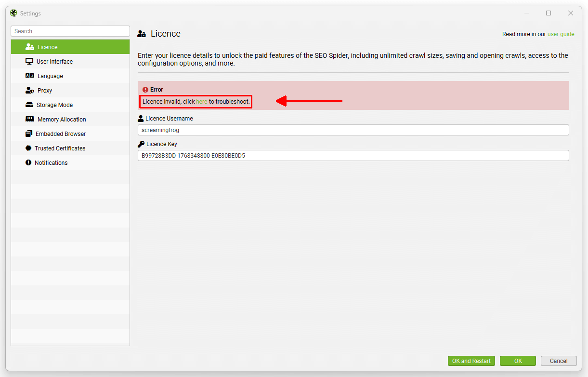Select the Trusted Certificates badge icon

click(x=29, y=148)
